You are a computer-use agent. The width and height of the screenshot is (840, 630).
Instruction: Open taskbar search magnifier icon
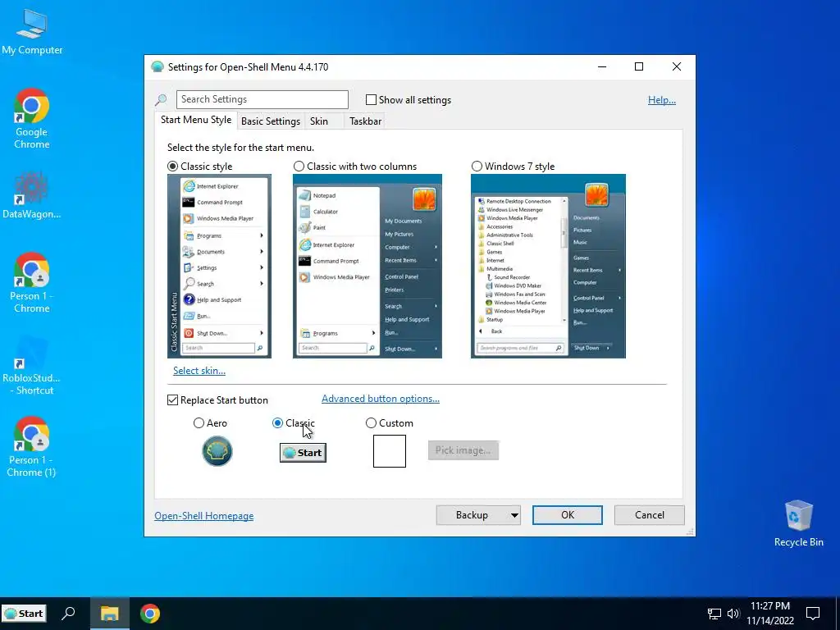click(68, 614)
